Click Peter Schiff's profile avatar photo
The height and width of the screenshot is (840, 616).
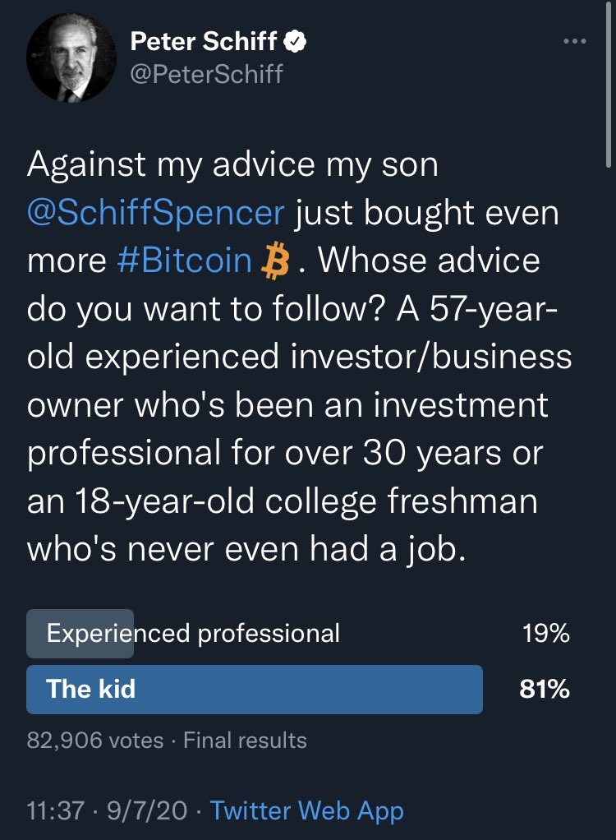[x=67, y=62]
